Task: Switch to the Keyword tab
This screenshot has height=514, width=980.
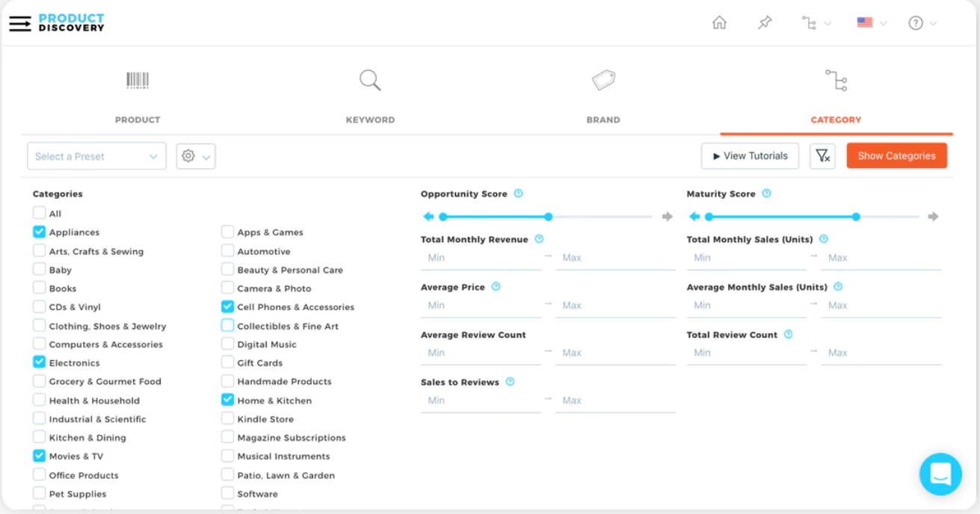Action: point(370,96)
